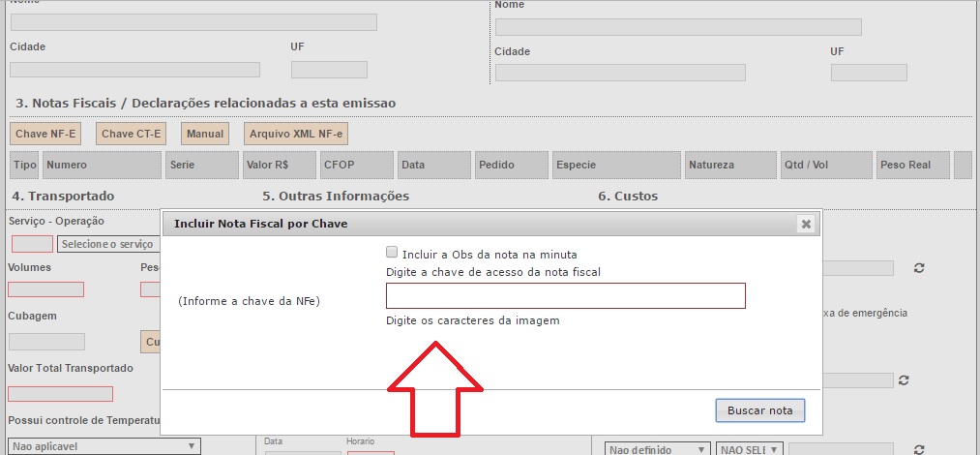Click the middle refresh icon right of dialog
Viewport: 980px width, 455px height.
pos(904,380)
